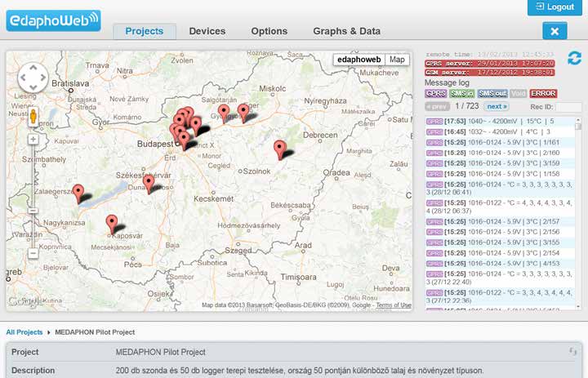Click the GPRS icon on the [17:53] row
The width and height of the screenshot is (588, 378).
pyautogui.click(x=434, y=122)
